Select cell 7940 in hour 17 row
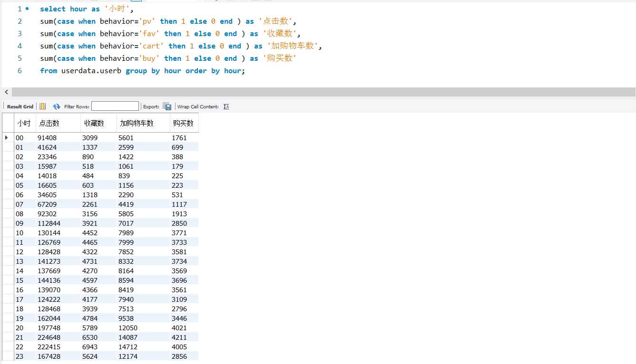636x364 pixels. click(143, 299)
